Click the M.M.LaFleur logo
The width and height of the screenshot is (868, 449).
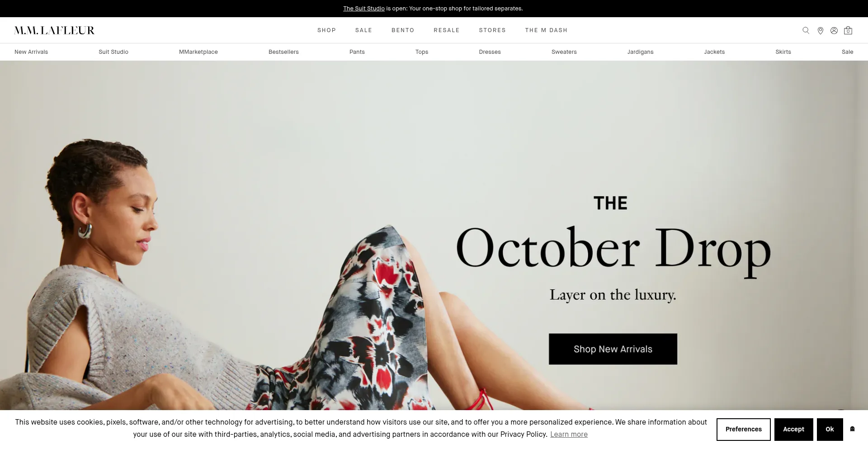click(x=54, y=30)
